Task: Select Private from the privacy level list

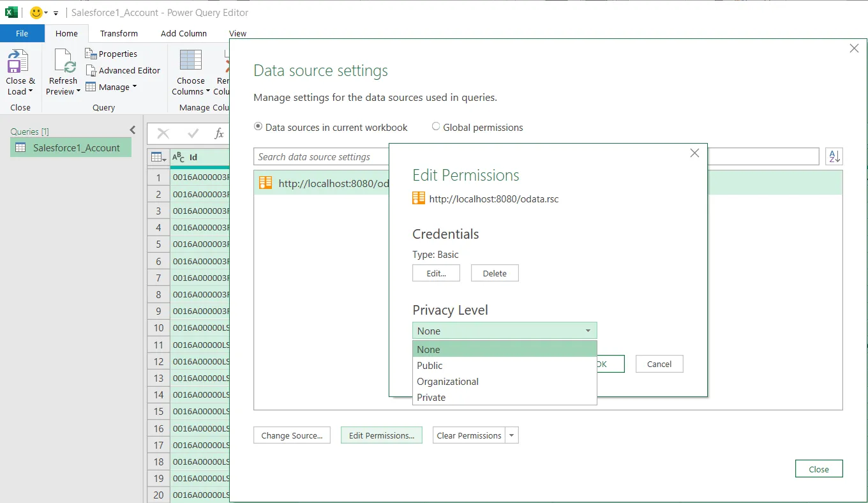Action: click(431, 397)
